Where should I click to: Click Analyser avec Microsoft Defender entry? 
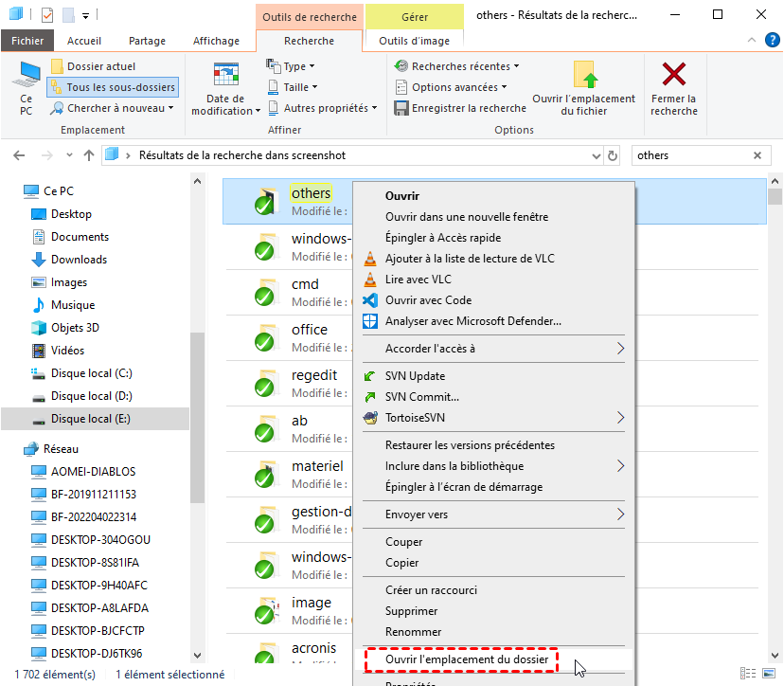pyautogui.click(x=472, y=321)
